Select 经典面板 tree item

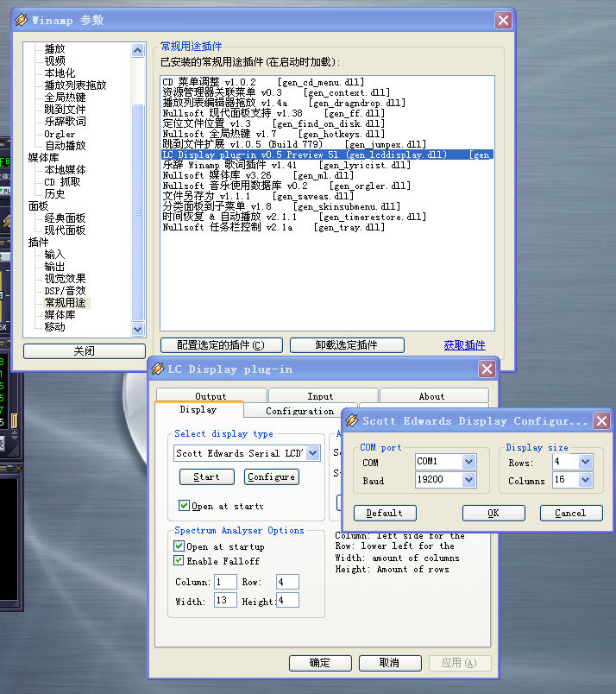[x=65, y=218]
